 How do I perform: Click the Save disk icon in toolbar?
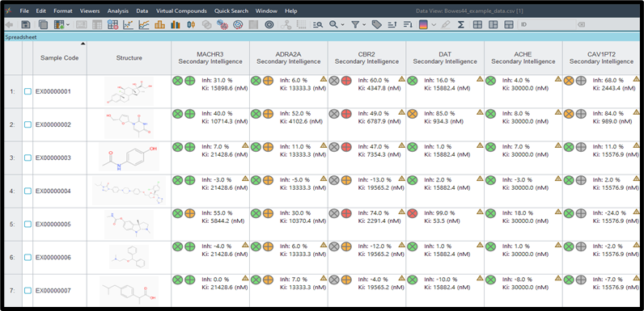pyautogui.click(x=26, y=24)
